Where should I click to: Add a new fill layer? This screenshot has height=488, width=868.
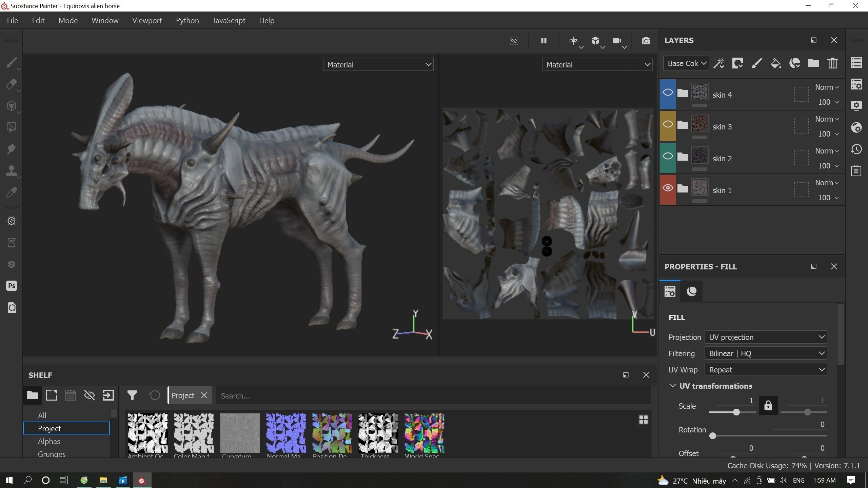click(x=776, y=63)
